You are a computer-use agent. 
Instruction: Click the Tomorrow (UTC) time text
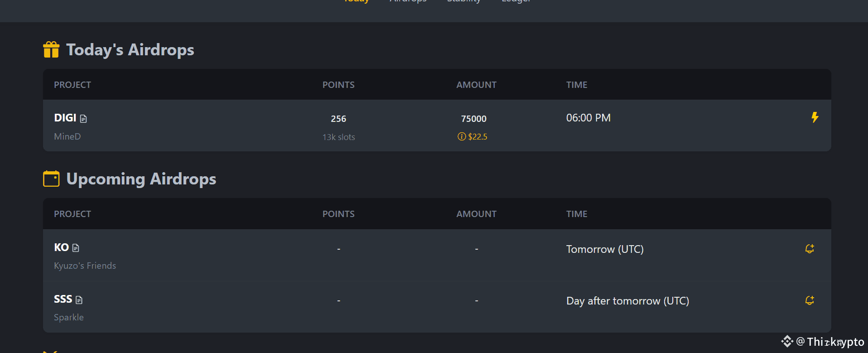point(605,249)
